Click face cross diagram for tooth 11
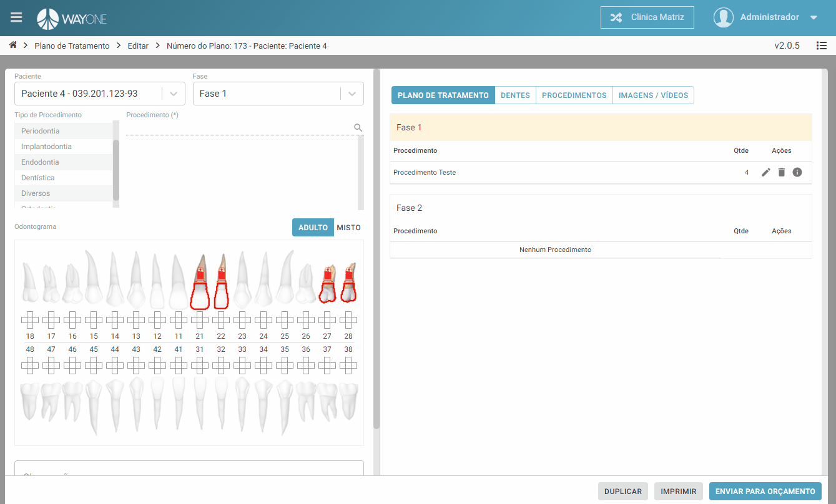Screen dimensions: 836x504 click(x=179, y=321)
